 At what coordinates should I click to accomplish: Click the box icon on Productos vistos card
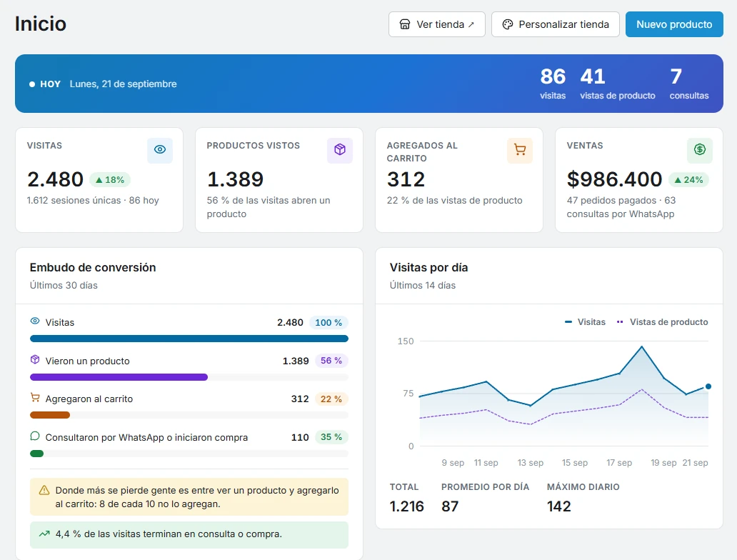[340, 150]
